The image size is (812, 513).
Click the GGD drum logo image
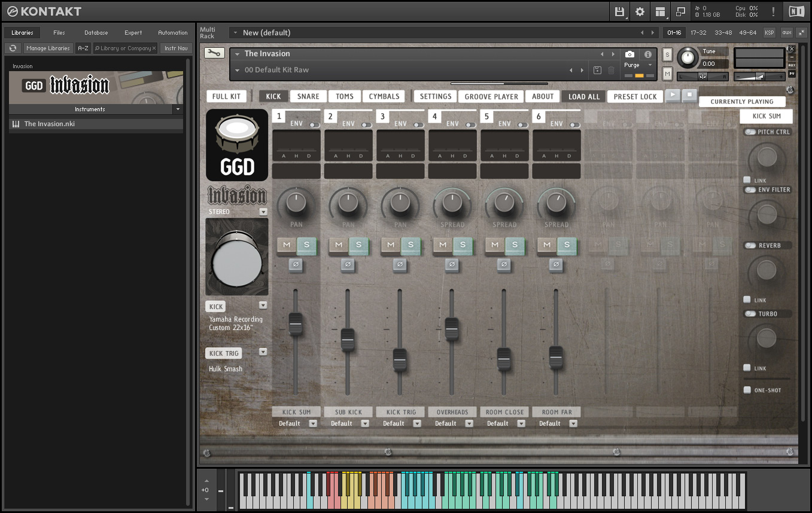pyautogui.click(x=237, y=145)
